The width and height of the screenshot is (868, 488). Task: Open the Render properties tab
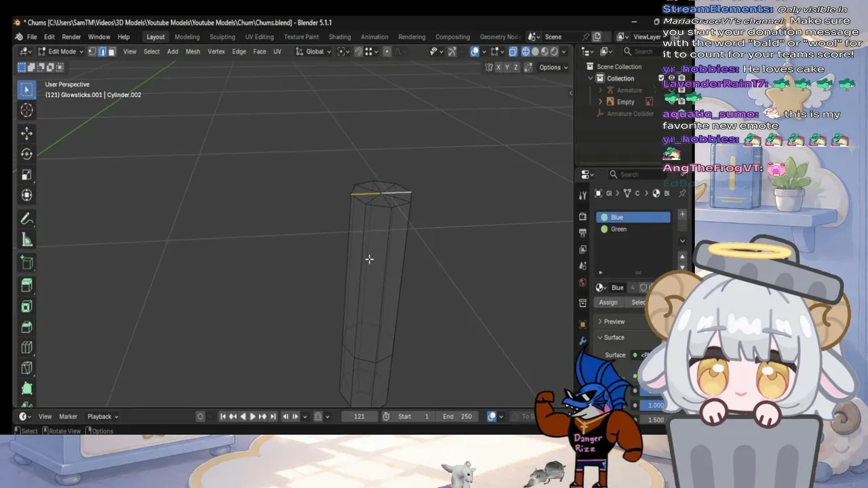click(x=583, y=216)
